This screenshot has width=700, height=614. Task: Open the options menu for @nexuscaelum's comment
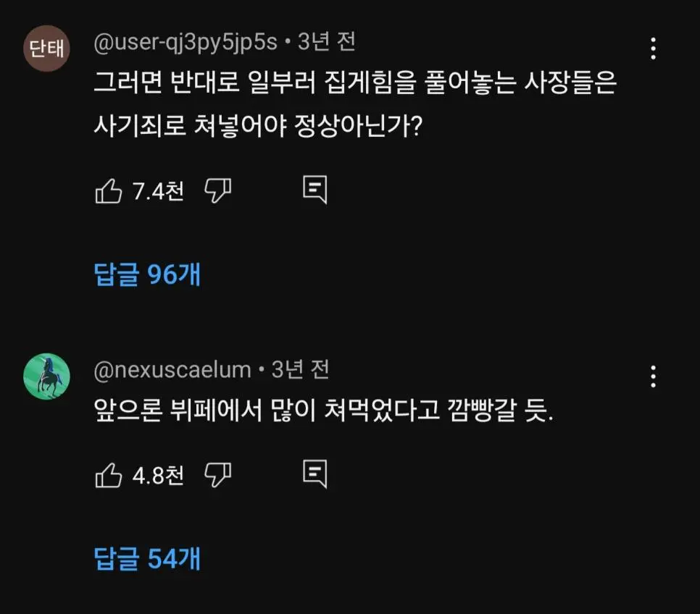(654, 377)
